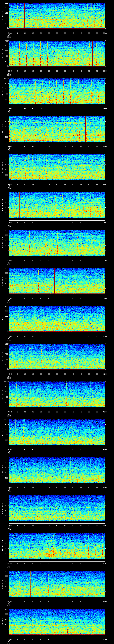Click the '14:44:00' start time label
Screen dimensions: 114x644
tap(9, 525)
